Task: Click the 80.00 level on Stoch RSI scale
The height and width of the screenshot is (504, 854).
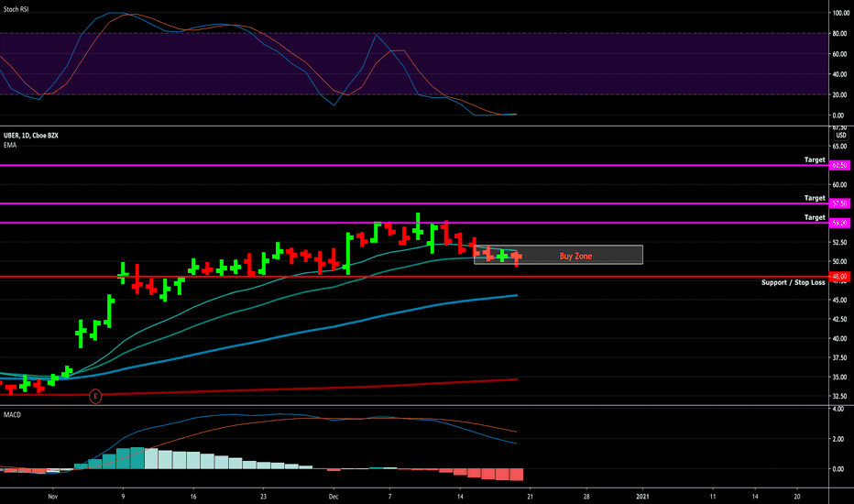Action: tap(839, 34)
